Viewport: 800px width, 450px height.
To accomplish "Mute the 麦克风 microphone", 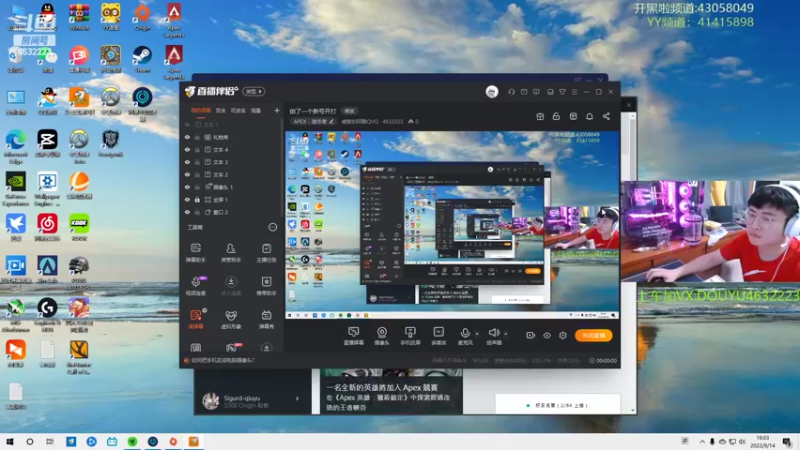I will [465, 336].
